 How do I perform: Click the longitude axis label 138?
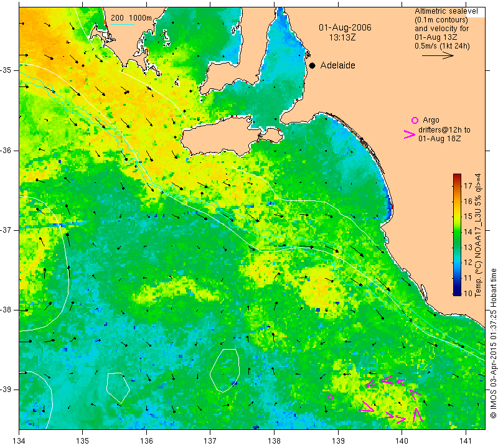[x=274, y=441]
